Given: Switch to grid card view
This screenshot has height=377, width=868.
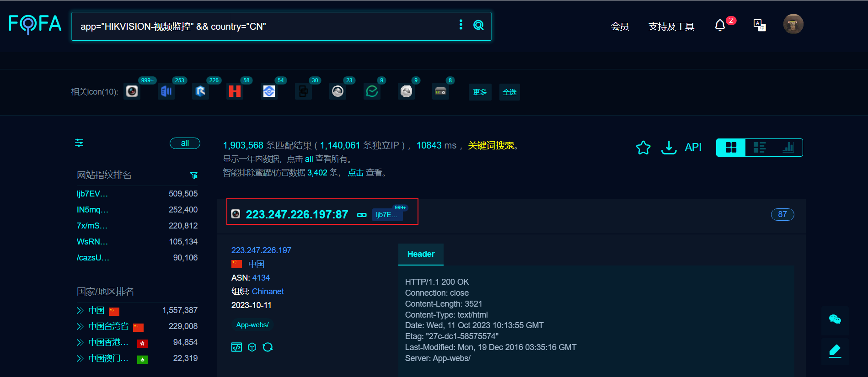Looking at the screenshot, I should 731,148.
